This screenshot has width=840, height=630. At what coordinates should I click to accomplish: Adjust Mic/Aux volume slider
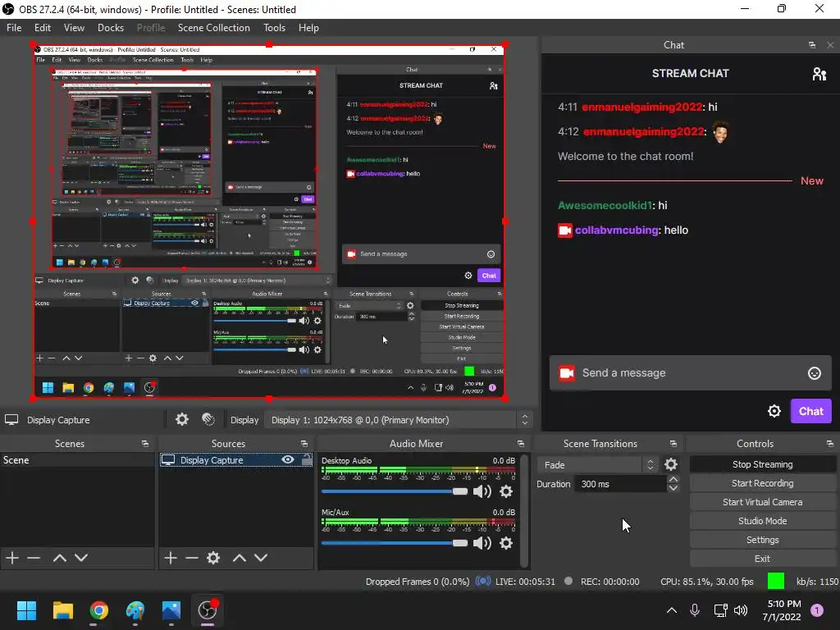pyautogui.click(x=395, y=543)
